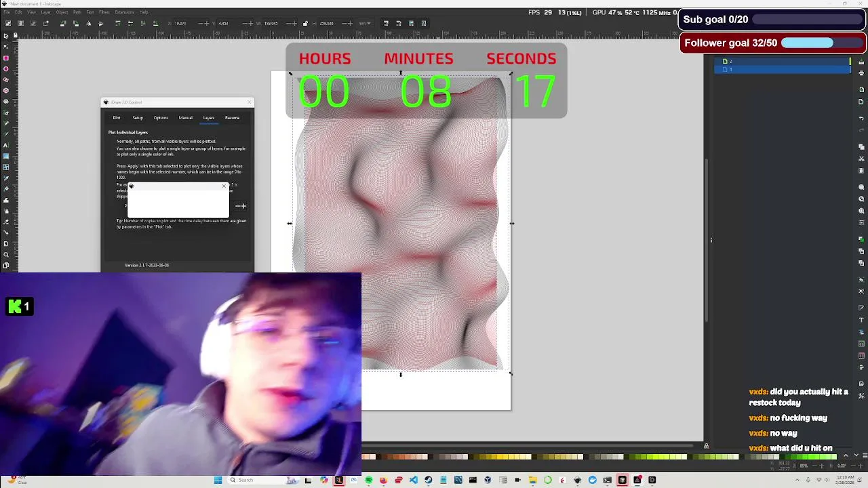Switch to Plot tab in iDraw
868x488 pixels.
click(x=117, y=118)
